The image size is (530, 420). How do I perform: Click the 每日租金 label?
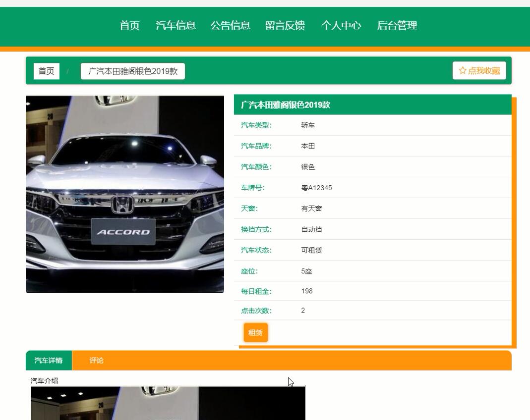pos(256,291)
